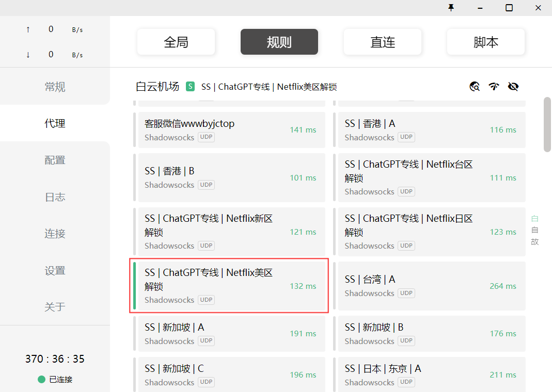Select the SS | 香港 | A node
Viewport: 552px width, 392px height.
(432, 130)
